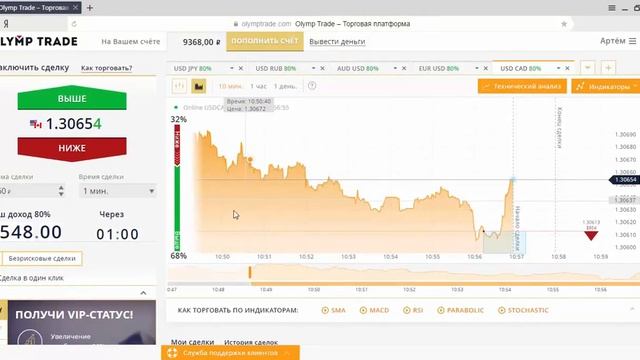Switch to the EUR USD tab

pos(439,69)
